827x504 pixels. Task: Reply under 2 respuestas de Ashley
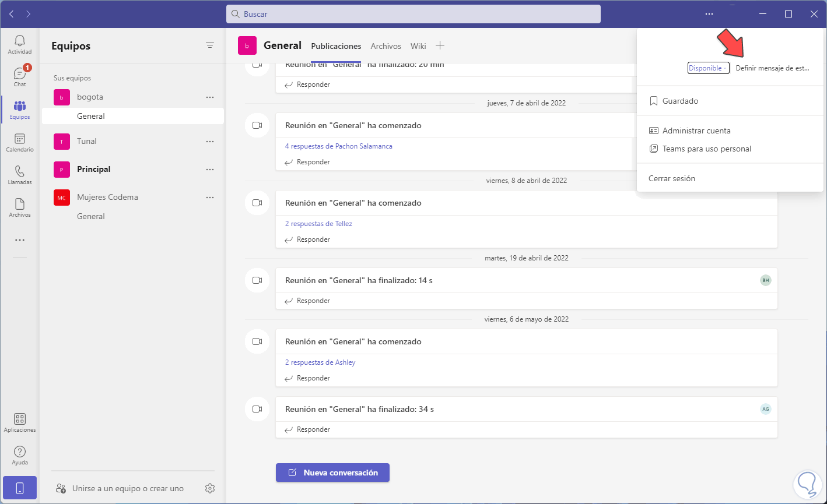coord(307,378)
